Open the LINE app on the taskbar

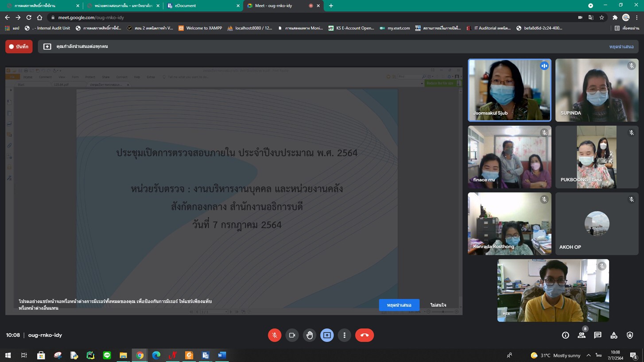(x=107, y=355)
